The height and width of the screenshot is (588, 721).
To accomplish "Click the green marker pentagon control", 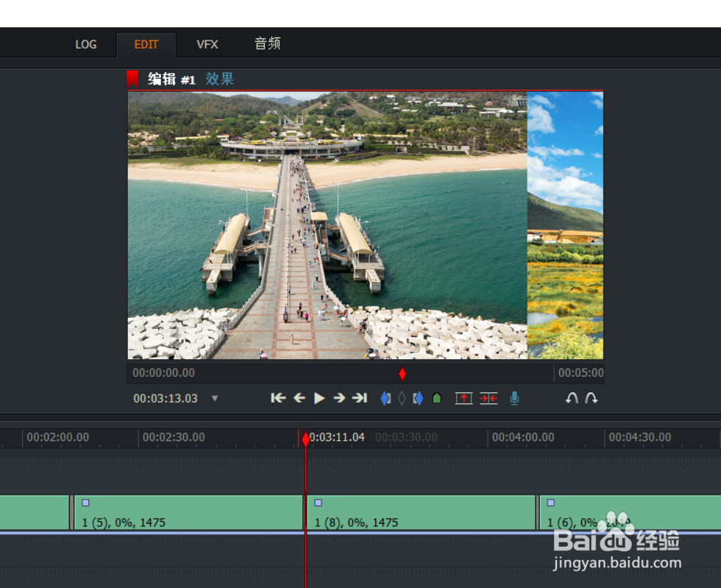I will [x=437, y=397].
